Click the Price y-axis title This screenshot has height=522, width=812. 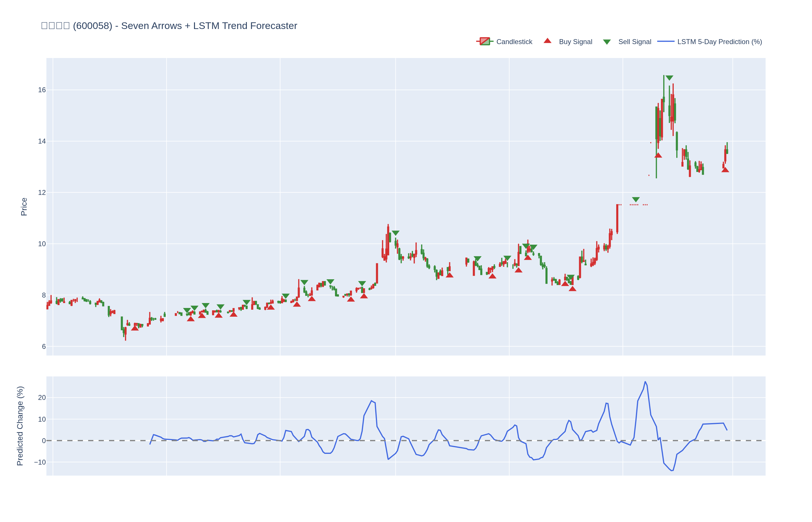(x=24, y=207)
